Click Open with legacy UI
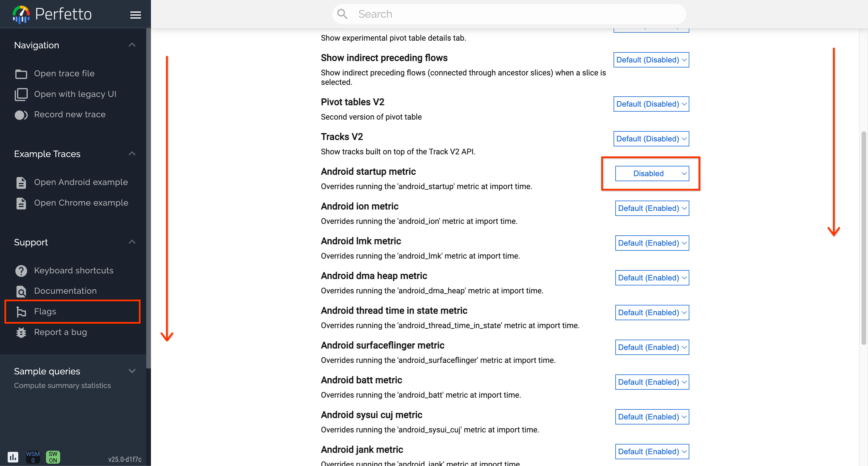The width and height of the screenshot is (868, 466). point(75,94)
